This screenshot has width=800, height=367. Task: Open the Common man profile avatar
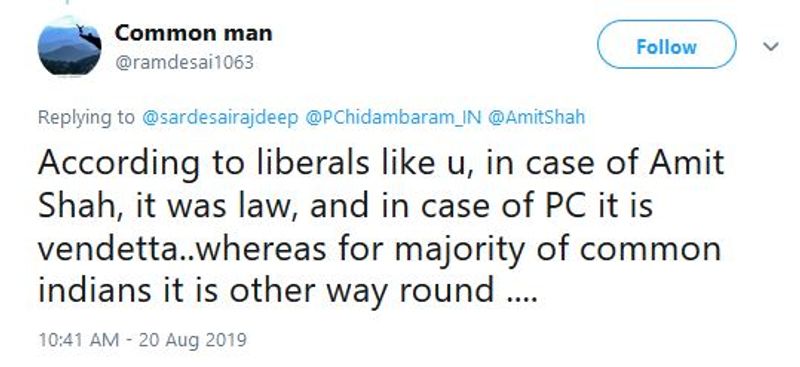point(69,46)
